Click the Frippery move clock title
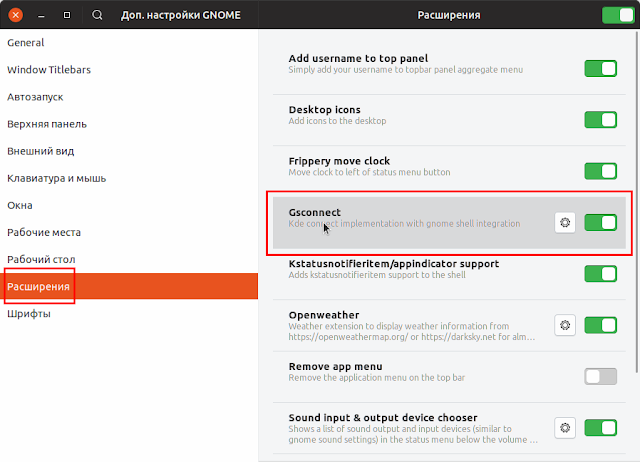Image resolution: width=640 pixels, height=462 pixels. click(339, 161)
